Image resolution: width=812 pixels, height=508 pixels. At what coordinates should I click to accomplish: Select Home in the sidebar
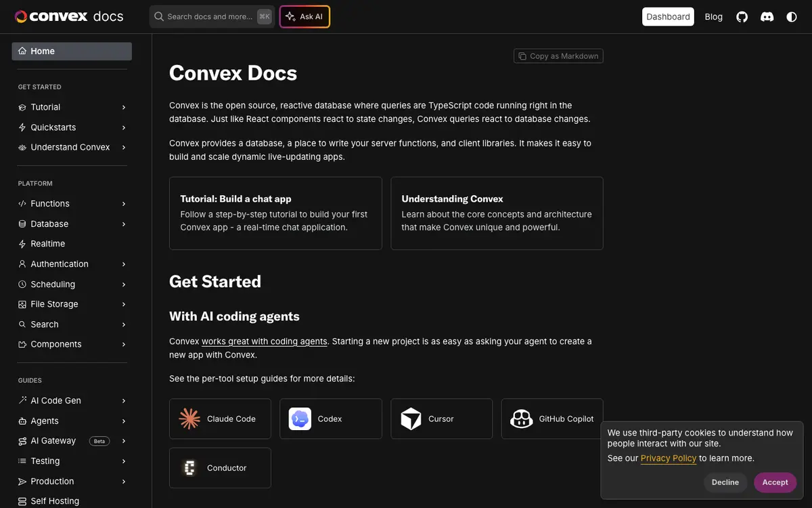72,51
